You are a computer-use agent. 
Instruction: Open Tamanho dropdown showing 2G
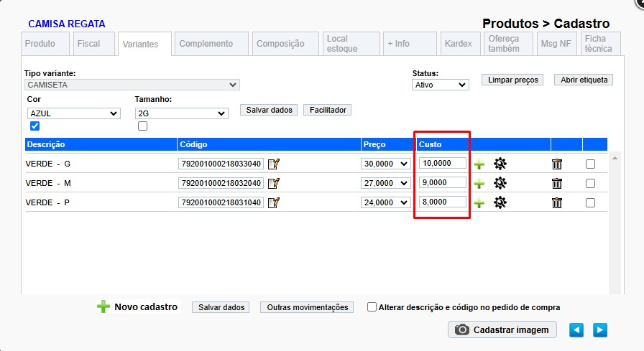click(x=182, y=113)
